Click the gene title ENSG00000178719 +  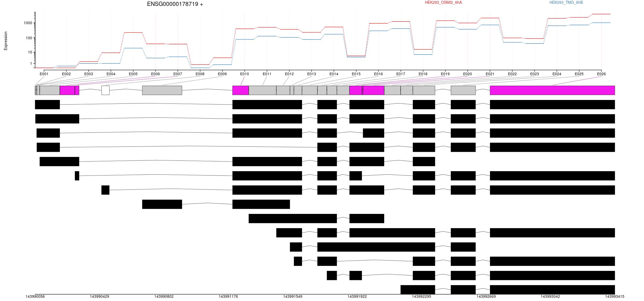click(175, 4)
